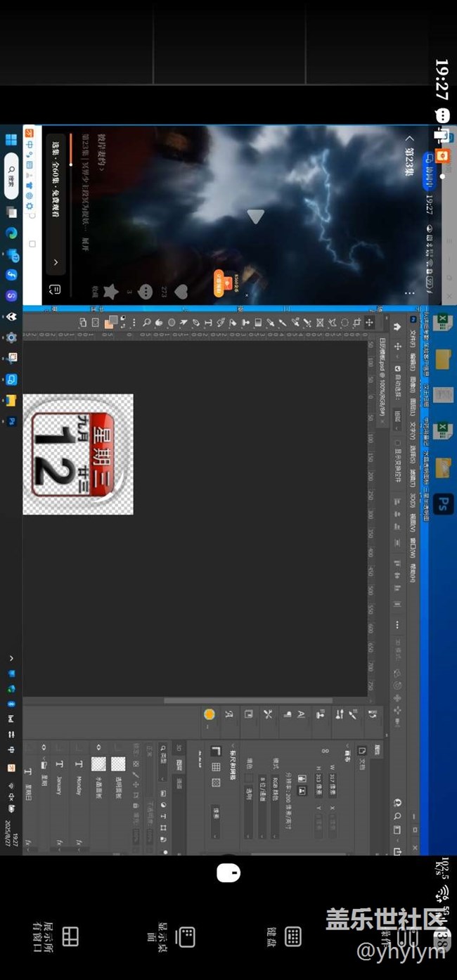This screenshot has width=457, height=980.
Task: Tap 显示桌面 in remote control bar
Action: pos(172,937)
